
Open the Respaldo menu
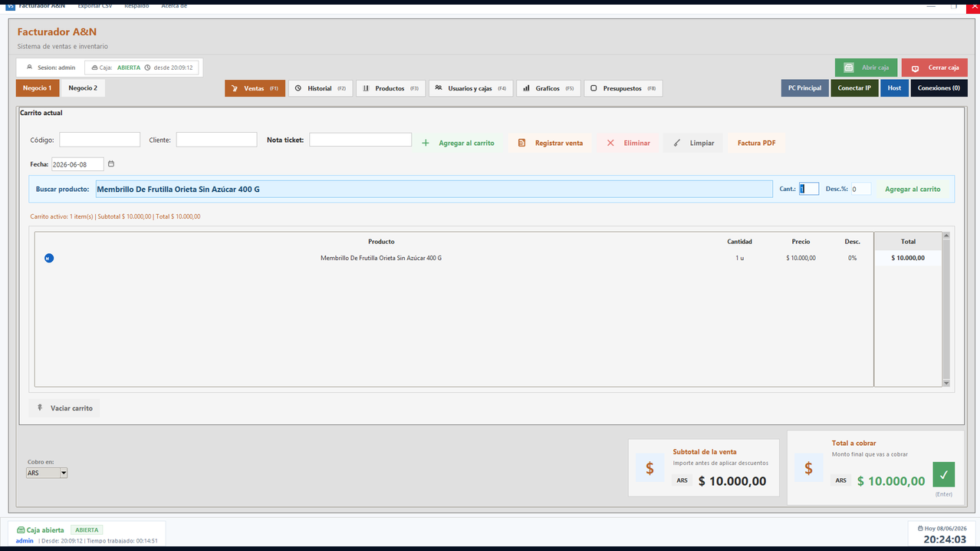pyautogui.click(x=136, y=5)
